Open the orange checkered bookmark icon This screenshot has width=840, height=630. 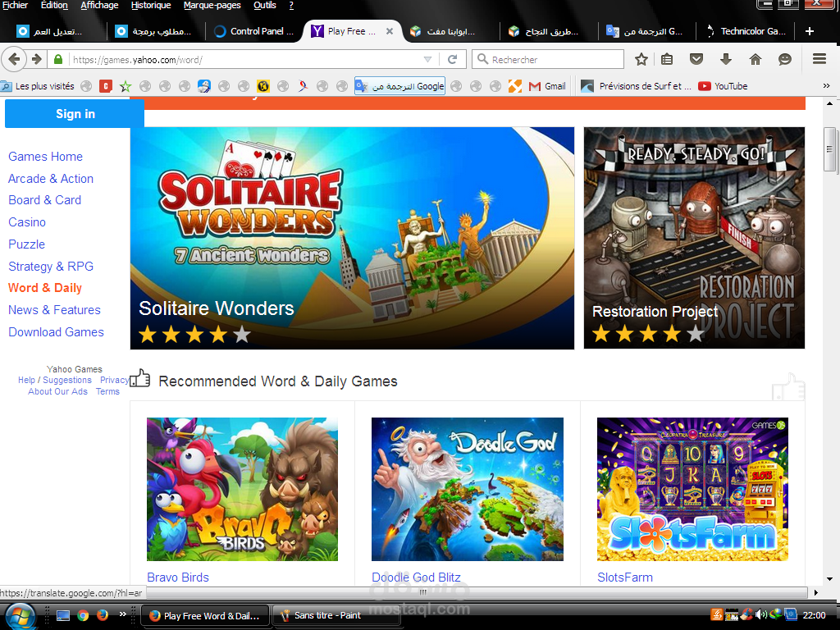click(x=515, y=85)
